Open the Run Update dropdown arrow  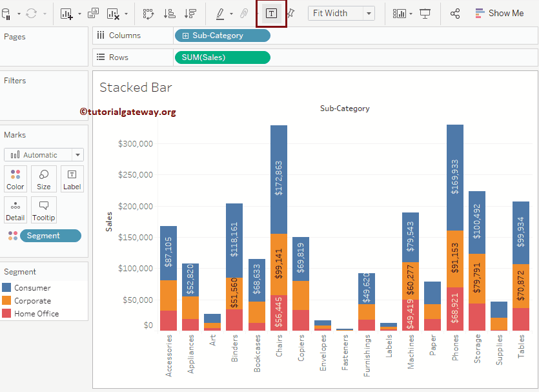pos(45,14)
